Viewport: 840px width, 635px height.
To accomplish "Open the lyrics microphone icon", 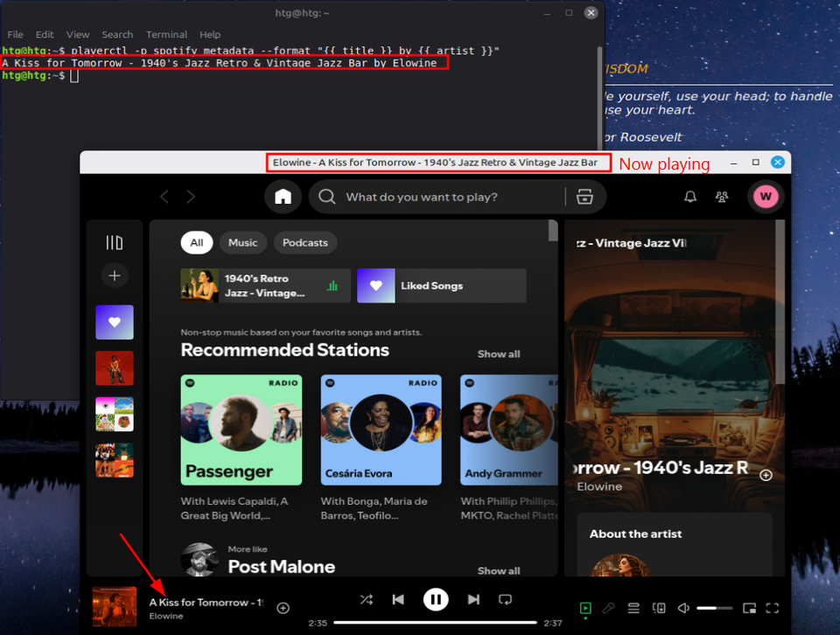I will (609, 608).
